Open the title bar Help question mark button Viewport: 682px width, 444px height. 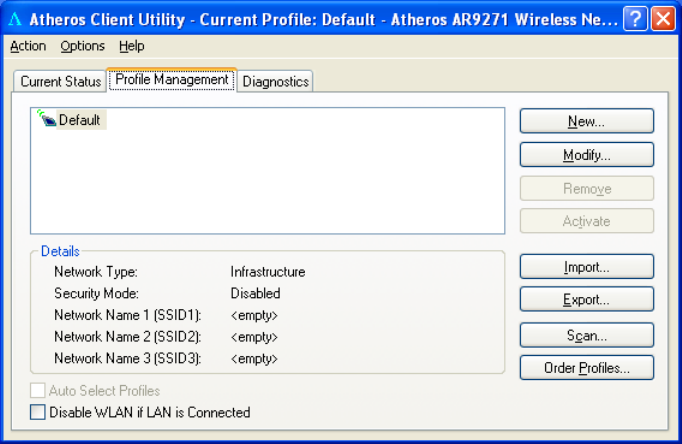[635, 19]
